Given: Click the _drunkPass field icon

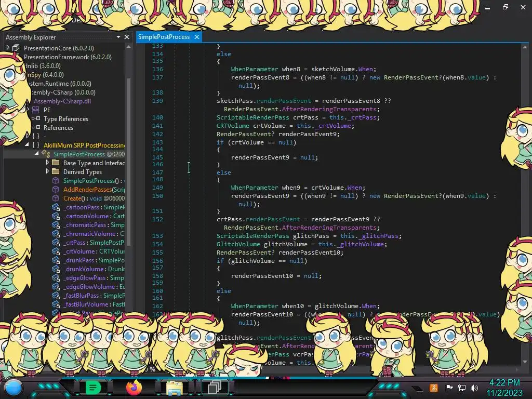Looking at the screenshot, I should click(56, 260).
